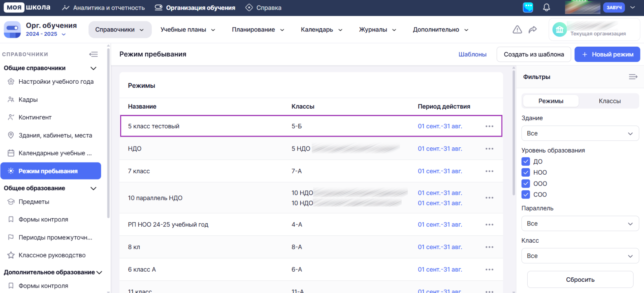The width and height of the screenshot is (644, 293).
Task: Click the Кадры people icon
Action: coord(11,99)
